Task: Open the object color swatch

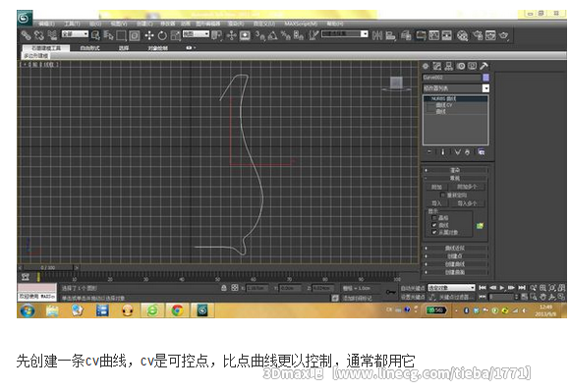Action: click(485, 78)
